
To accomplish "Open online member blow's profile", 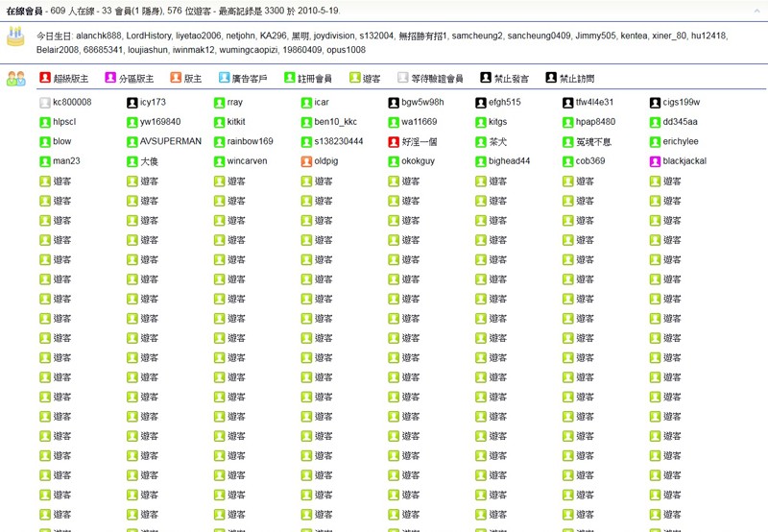I will point(62,141).
